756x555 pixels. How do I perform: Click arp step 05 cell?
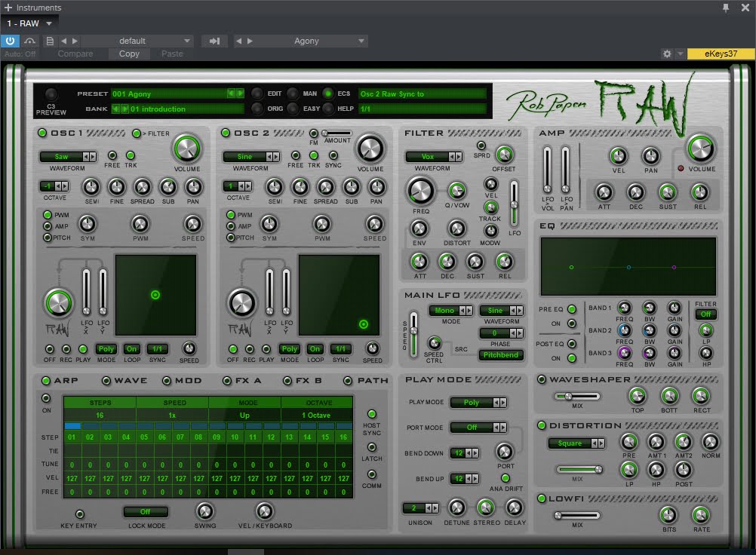point(144,437)
